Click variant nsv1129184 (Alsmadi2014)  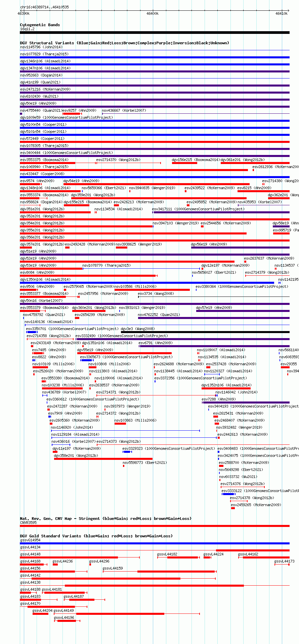point(75,434)
